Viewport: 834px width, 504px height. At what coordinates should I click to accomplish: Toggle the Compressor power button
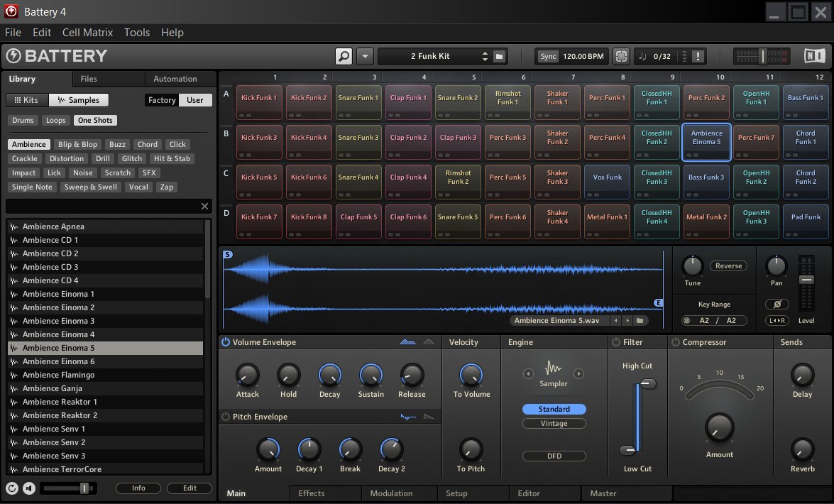coord(676,342)
